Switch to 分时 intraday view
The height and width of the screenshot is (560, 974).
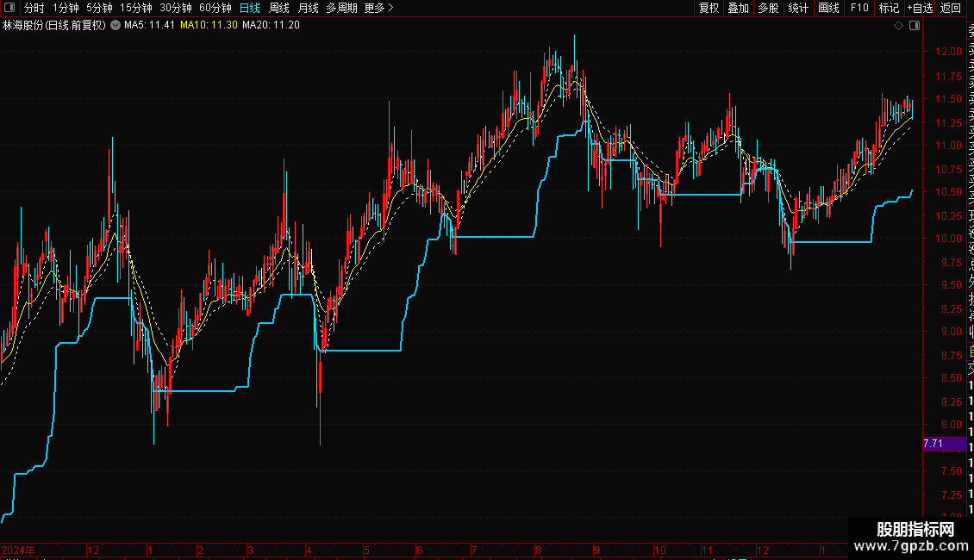(x=34, y=8)
